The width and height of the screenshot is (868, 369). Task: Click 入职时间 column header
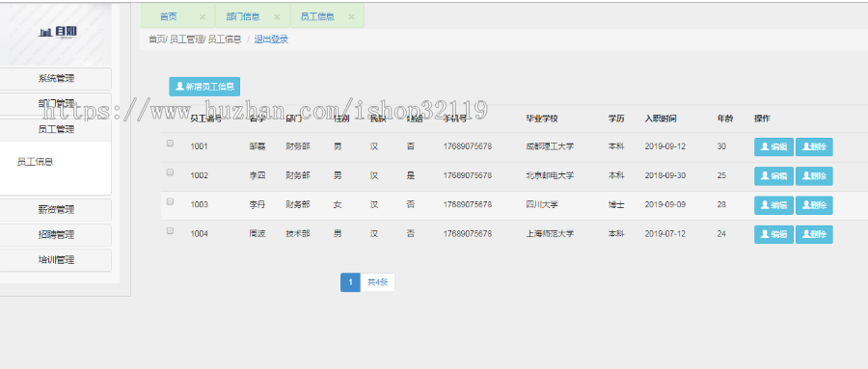661,119
